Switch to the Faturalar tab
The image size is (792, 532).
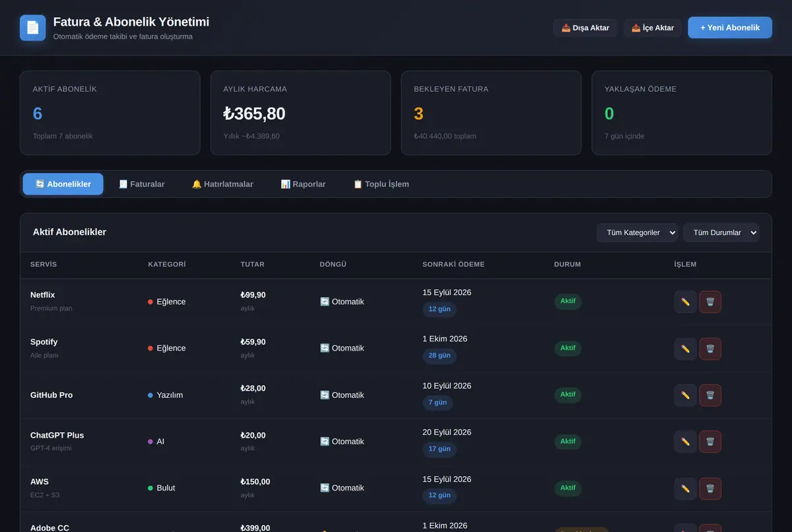[x=141, y=184]
